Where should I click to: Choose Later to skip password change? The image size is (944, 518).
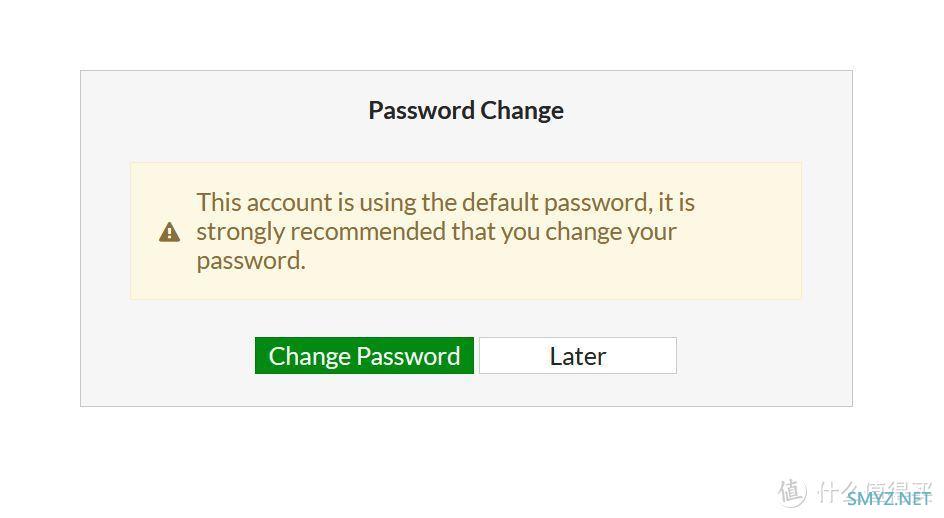(x=578, y=355)
